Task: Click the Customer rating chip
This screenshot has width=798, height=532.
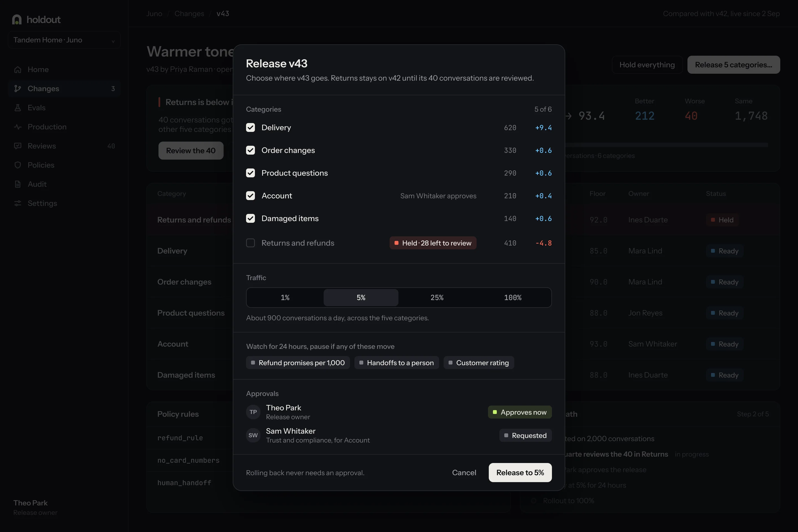Action: click(479, 363)
